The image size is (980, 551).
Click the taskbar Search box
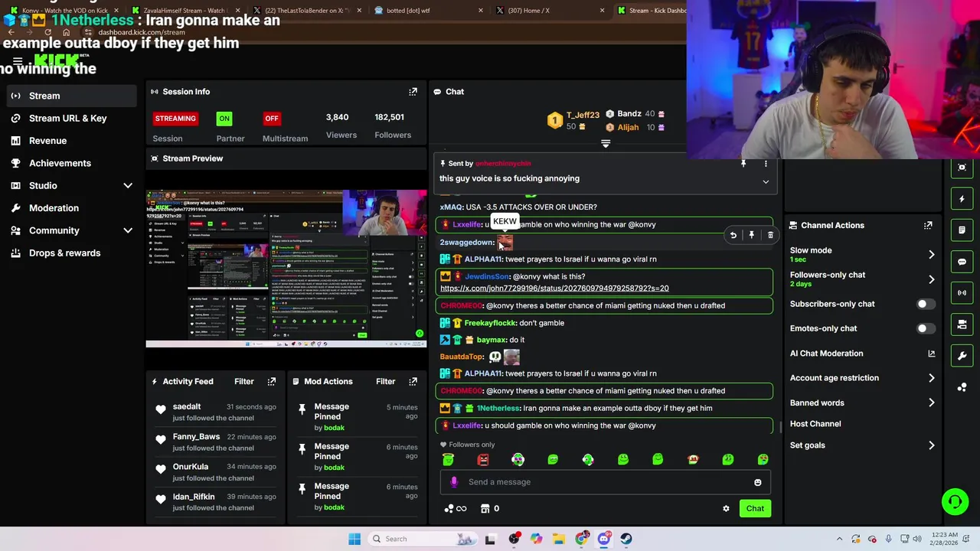click(x=421, y=539)
